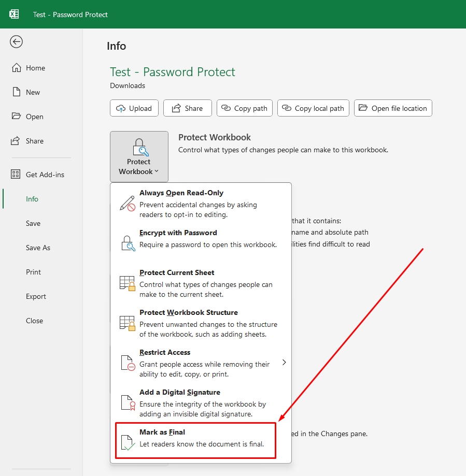The width and height of the screenshot is (466, 476).
Task: Click Mark as Final checkmark document icon
Action: [128, 443]
